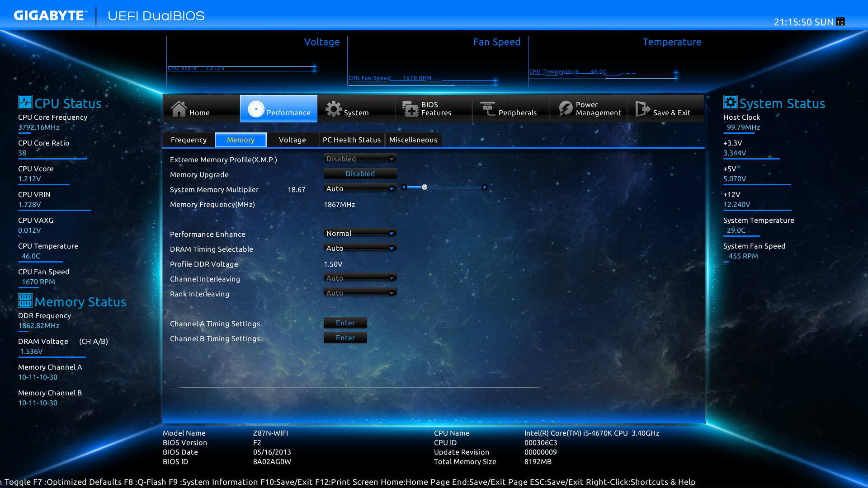The width and height of the screenshot is (868, 488).
Task: Open System Memory Multiplier Auto dropdown
Action: pyautogui.click(x=360, y=188)
